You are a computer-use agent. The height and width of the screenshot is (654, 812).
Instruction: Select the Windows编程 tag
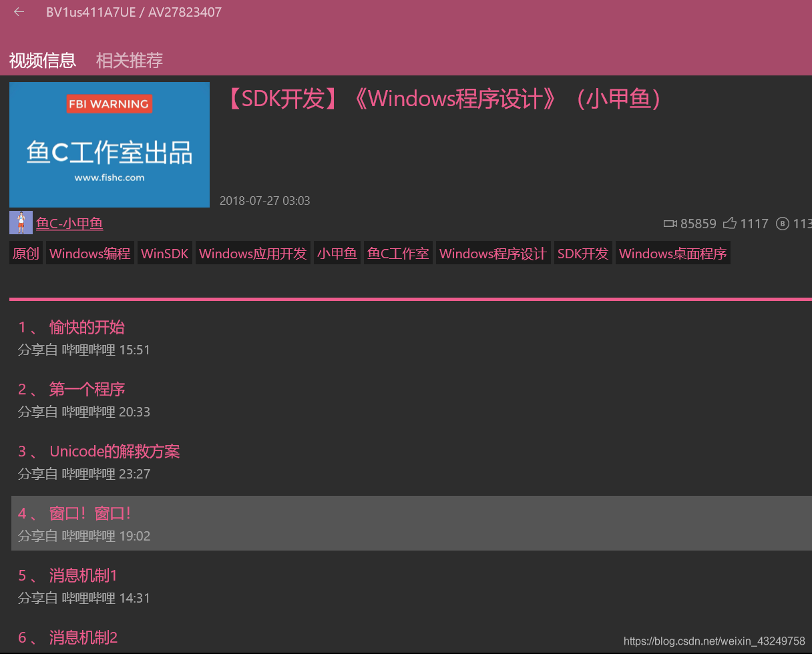[90, 254]
